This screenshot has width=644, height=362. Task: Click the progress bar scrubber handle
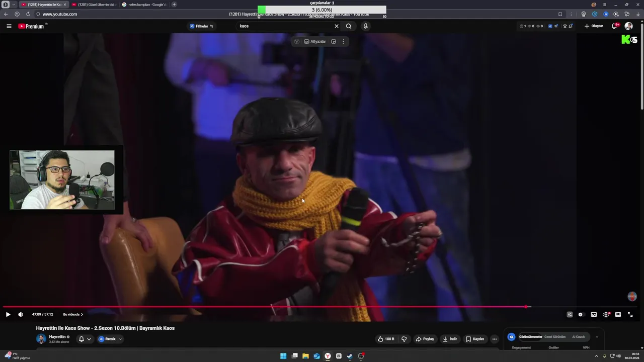point(526,307)
